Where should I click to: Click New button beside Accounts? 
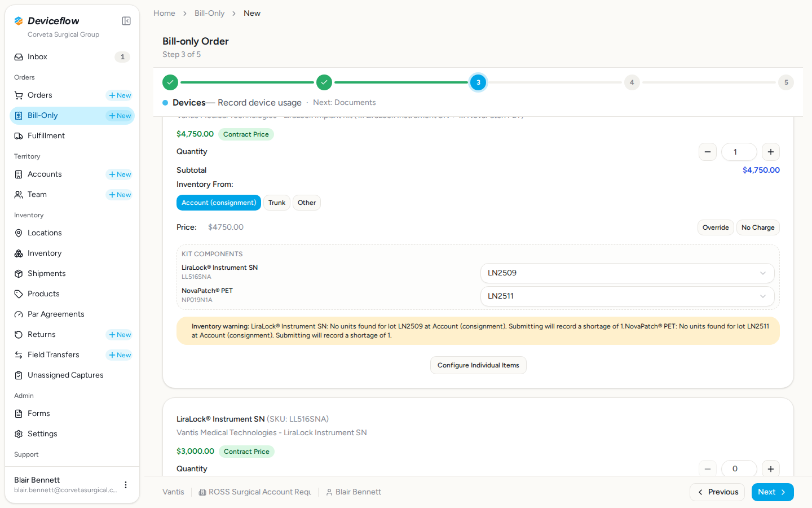120,174
